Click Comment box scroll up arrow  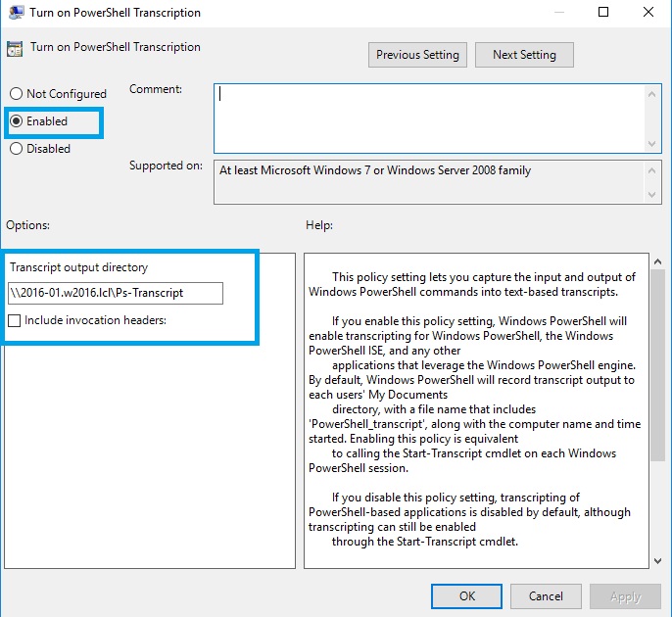651,94
